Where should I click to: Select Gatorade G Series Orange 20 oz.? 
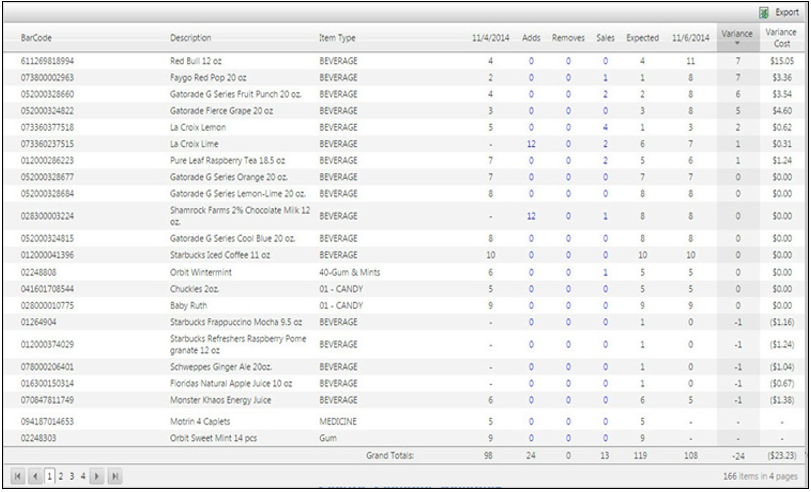229,177
